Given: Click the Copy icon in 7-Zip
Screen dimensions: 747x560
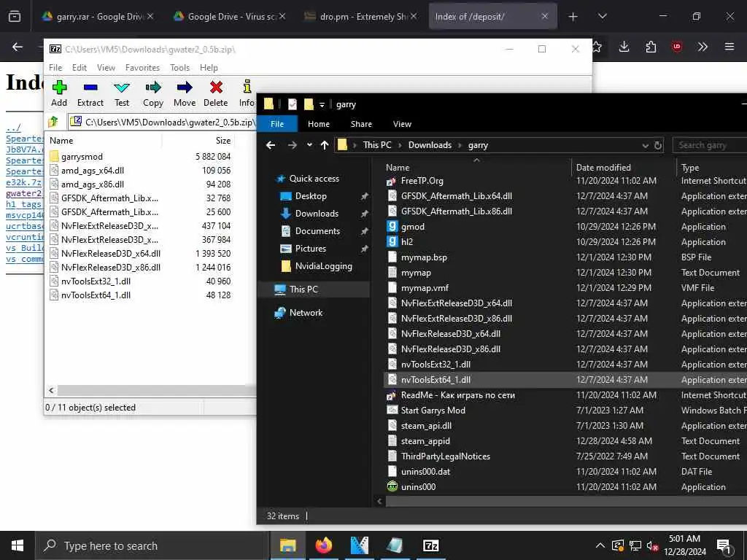Looking at the screenshot, I should [x=153, y=87].
